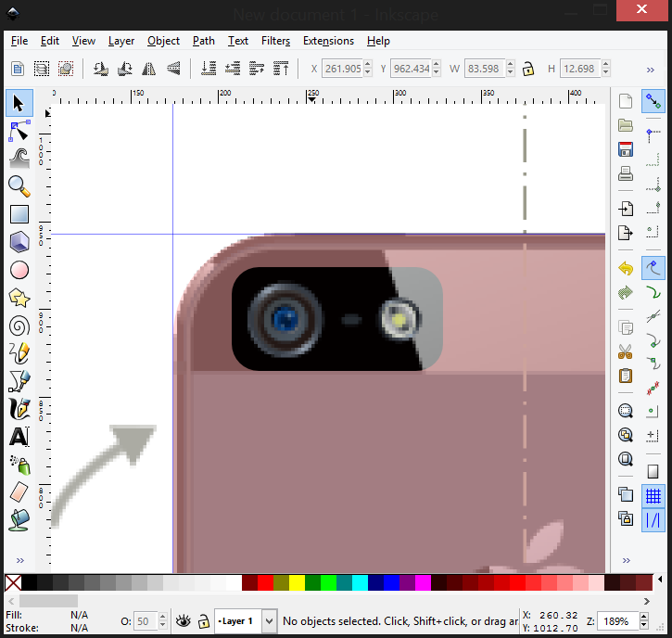Select the Paint Bucket fill tool

[19, 520]
